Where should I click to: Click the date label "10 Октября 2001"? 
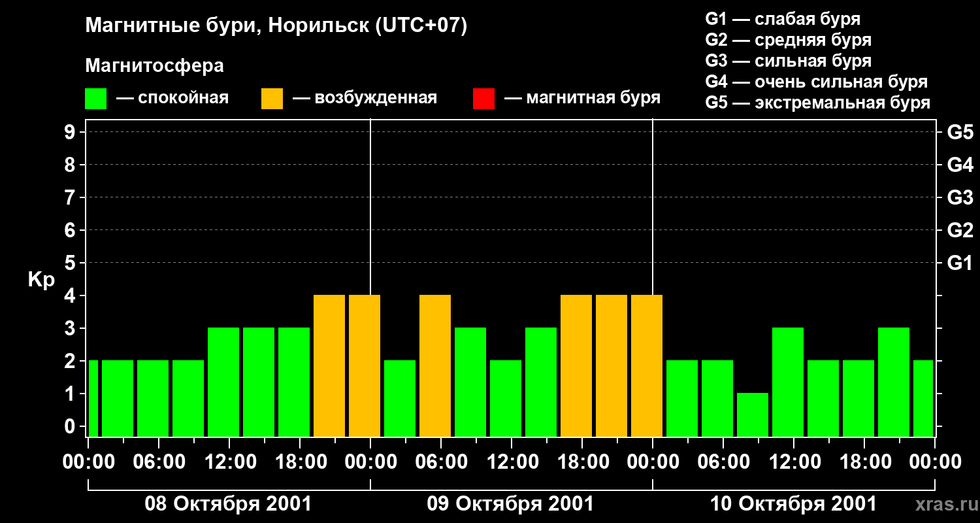[793, 504]
